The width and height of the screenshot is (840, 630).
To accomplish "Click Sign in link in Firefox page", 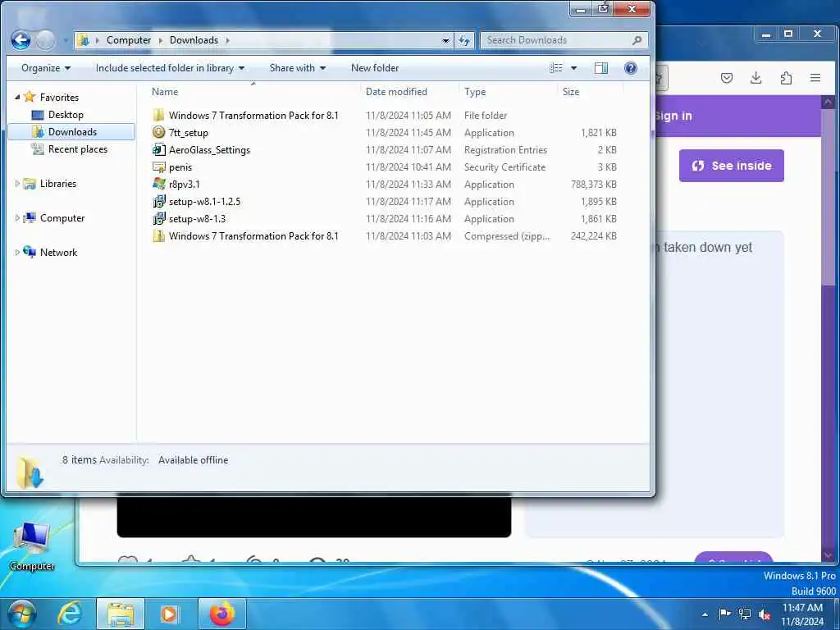I will (x=674, y=116).
